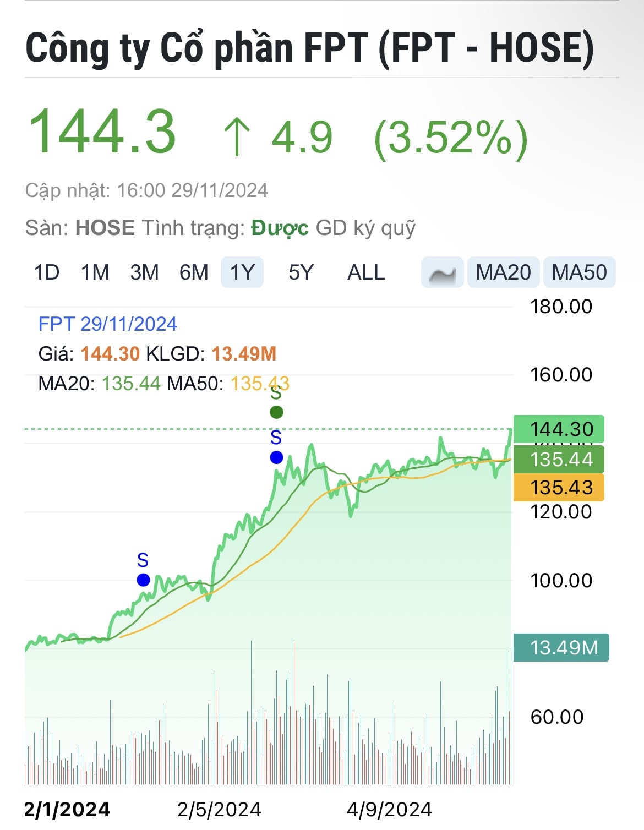Select the 1M time range
644x830 pixels.
[95, 272]
